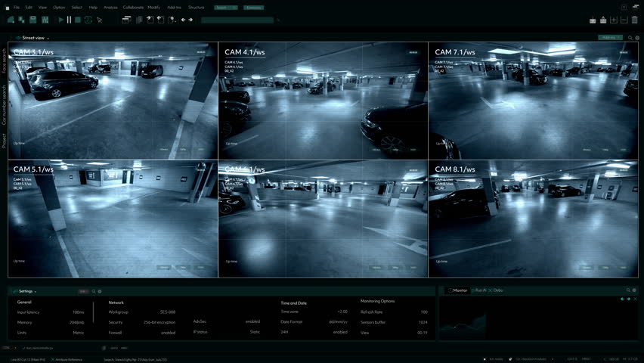Toggle the 24H enabled setting
Viewport: 644px width, 363px height.
click(340, 332)
